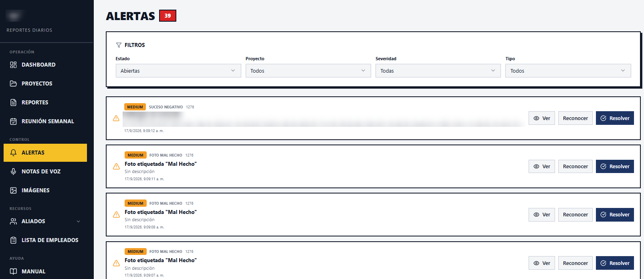644x279 pixels.
Task: Click Reconocer on the second alert
Action: point(575,166)
